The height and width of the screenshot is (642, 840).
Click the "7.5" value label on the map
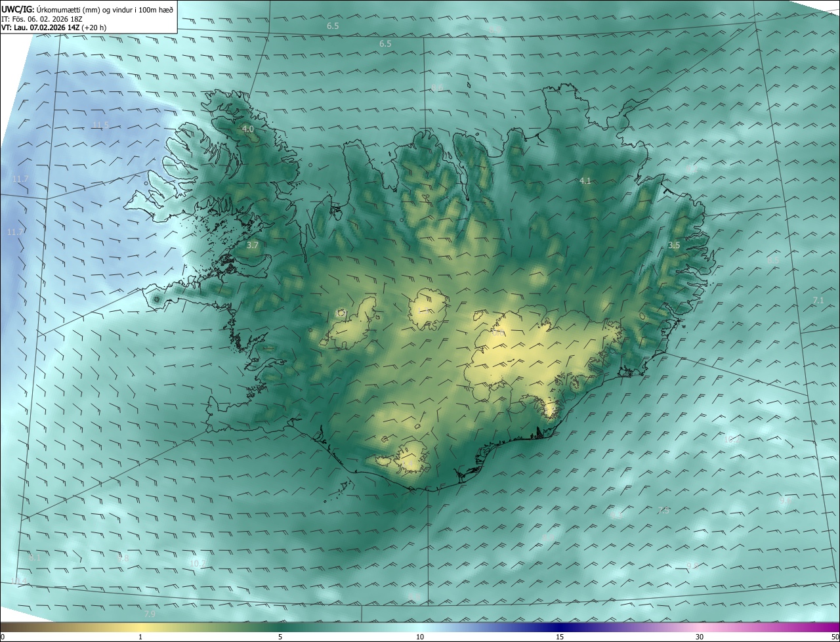point(663,510)
